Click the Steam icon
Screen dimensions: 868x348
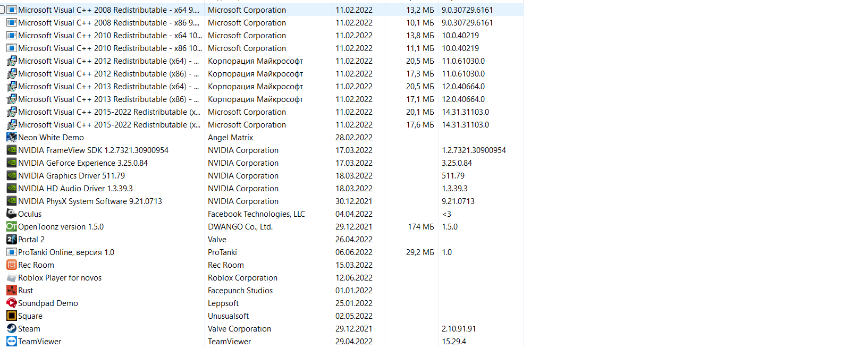(x=12, y=329)
